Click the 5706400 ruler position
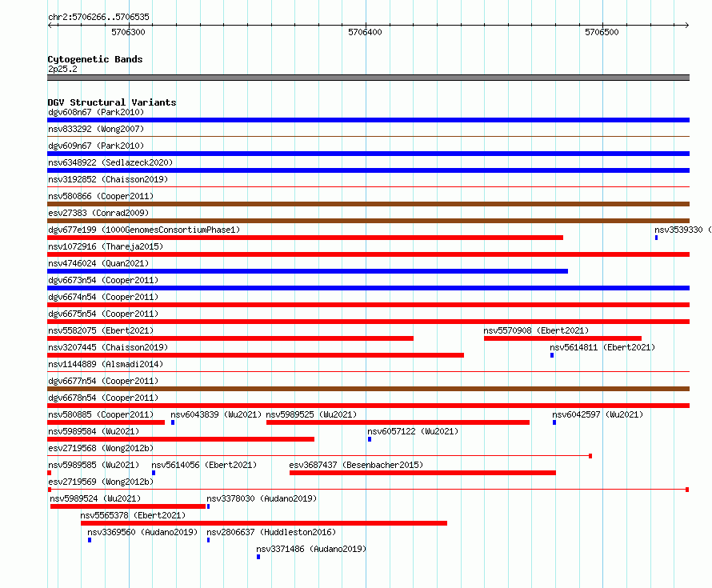Screen dimensions: 712x588 click(365, 32)
